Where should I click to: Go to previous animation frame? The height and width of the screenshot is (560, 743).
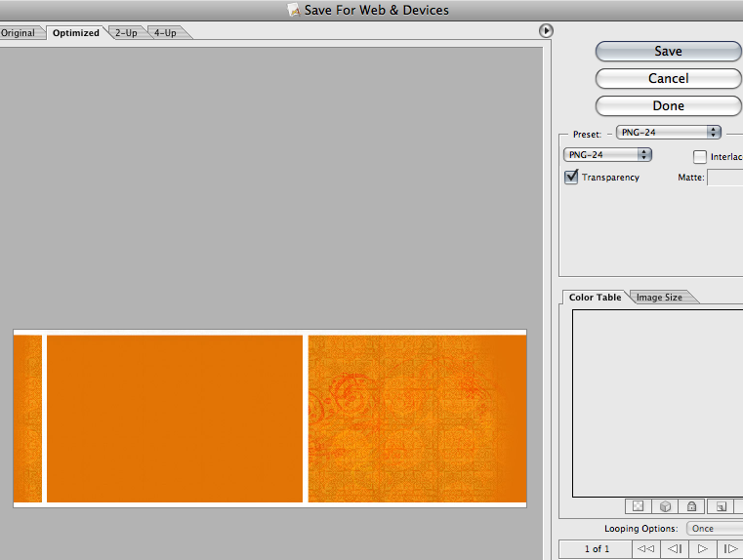point(675,549)
